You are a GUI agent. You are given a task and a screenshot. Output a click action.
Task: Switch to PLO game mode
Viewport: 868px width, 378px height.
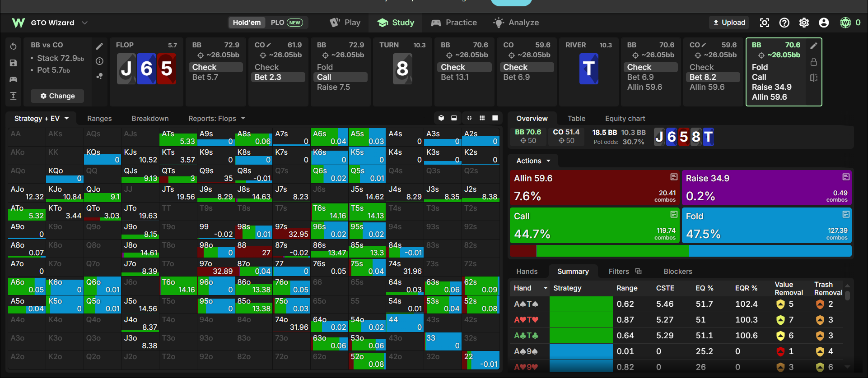tap(286, 23)
